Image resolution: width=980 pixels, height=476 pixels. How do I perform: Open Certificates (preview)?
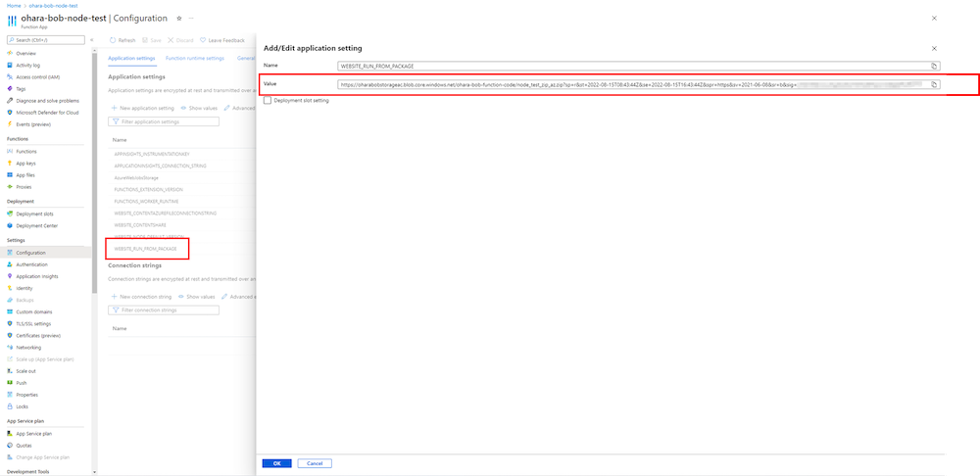click(38, 335)
